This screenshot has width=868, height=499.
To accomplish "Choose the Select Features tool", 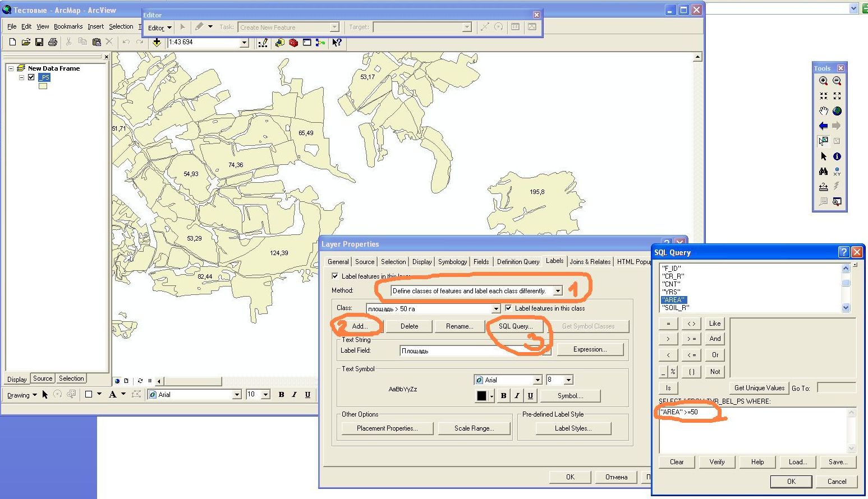I will click(823, 141).
